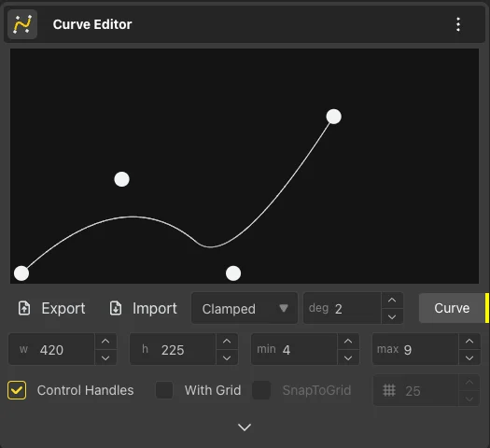Click the w width field showing 420
This screenshot has height=448, width=490.
coord(51,349)
